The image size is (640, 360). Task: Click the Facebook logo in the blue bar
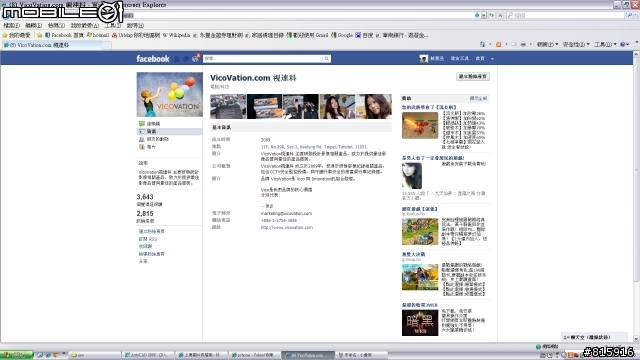(x=153, y=59)
